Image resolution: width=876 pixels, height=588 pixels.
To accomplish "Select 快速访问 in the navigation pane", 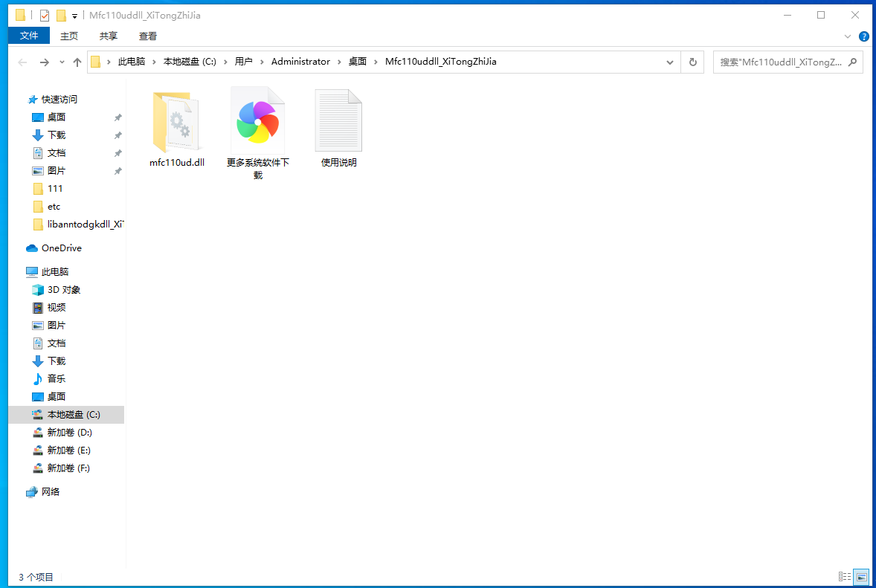I will (59, 100).
